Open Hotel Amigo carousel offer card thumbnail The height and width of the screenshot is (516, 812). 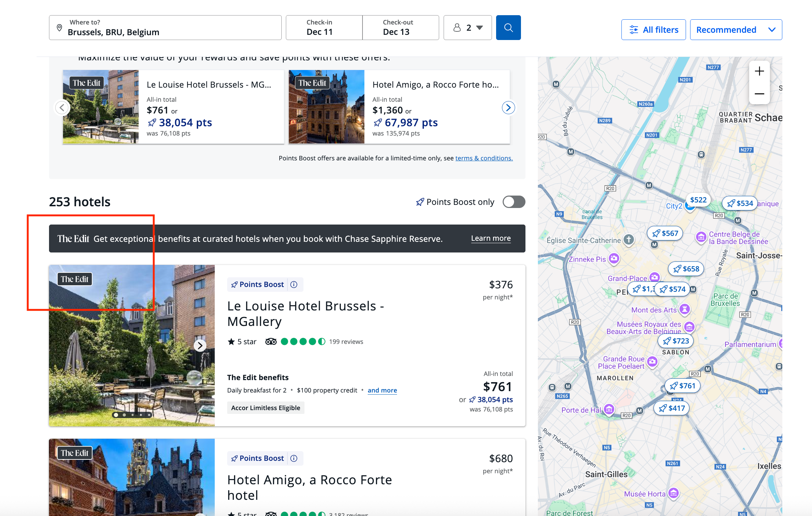point(326,107)
